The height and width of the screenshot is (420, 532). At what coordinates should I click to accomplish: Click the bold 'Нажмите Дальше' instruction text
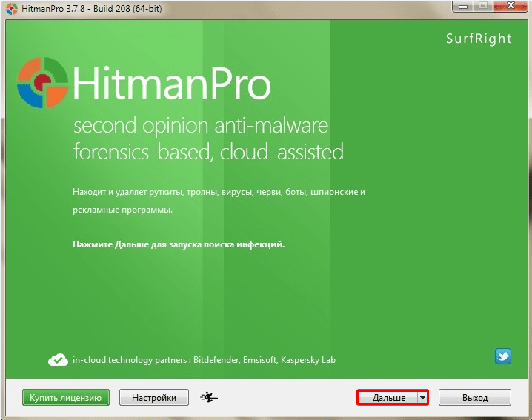pos(178,244)
